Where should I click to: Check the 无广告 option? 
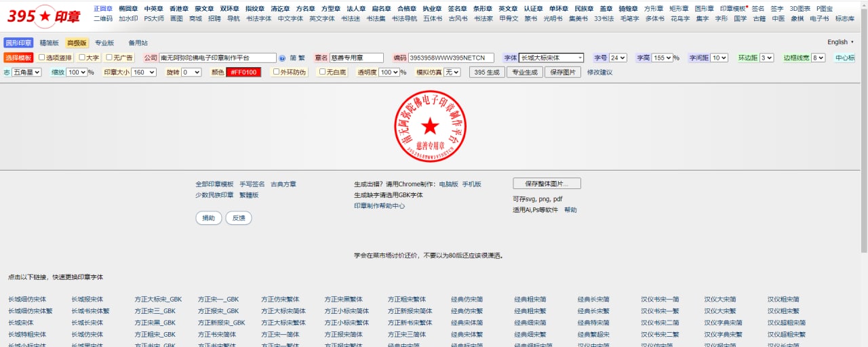pos(109,58)
